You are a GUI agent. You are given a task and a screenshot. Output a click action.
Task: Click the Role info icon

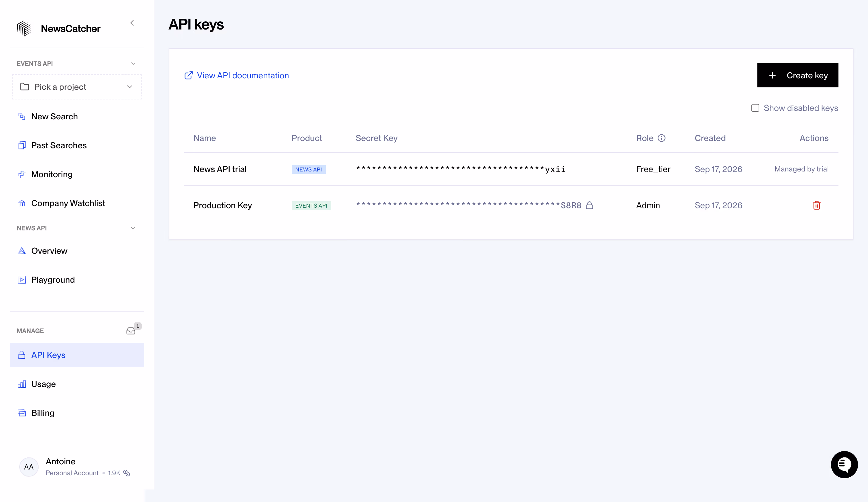(x=661, y=138)
